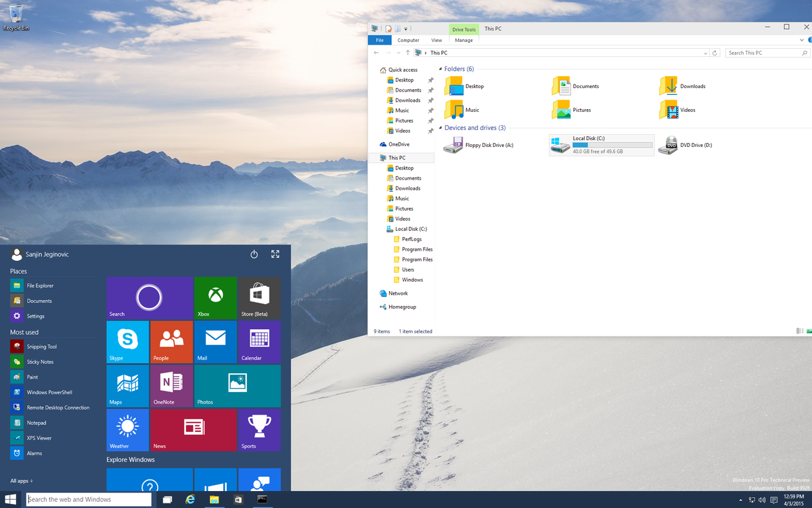Open the Photos tile
Viewport: 812px width, 508px height.
[x=238, y=386]
